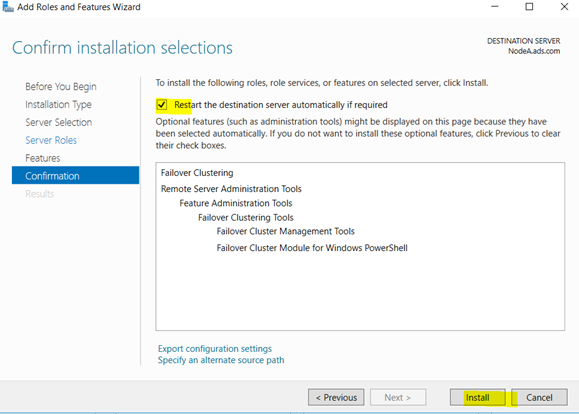Click the DESTINATION SERVER label
Screen dimensions: 579x414
[x=524, y=41]
